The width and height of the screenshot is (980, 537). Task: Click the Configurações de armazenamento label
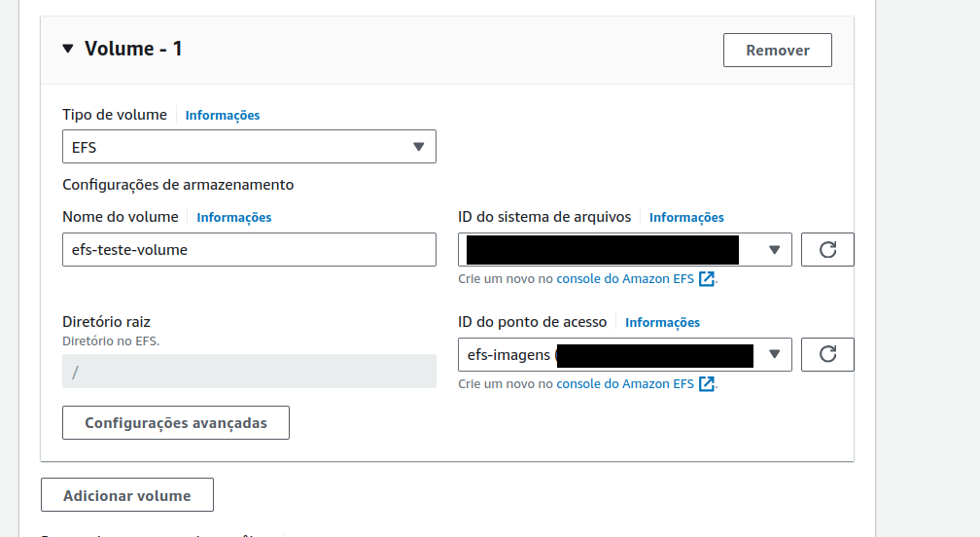coord(178,185)
